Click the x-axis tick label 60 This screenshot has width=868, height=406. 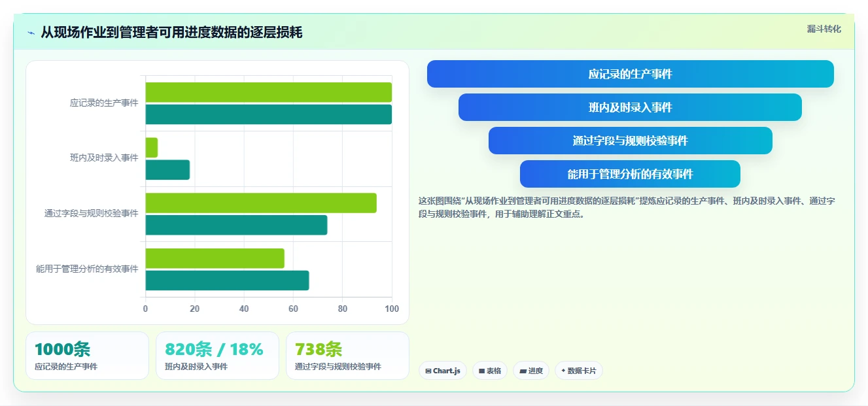click(x=293, y=309)
